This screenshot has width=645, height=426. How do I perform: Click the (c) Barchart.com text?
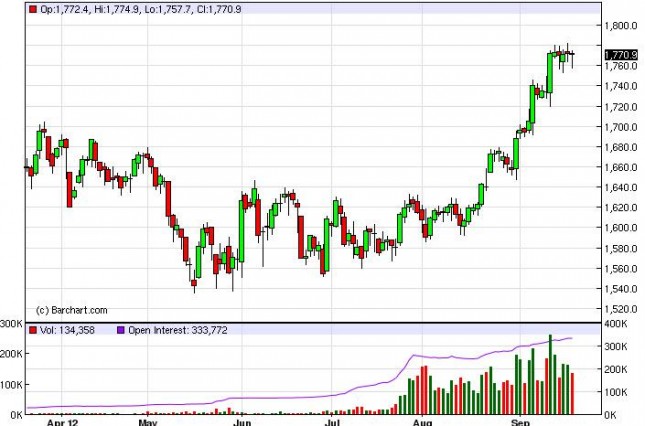tap(72, 310)
